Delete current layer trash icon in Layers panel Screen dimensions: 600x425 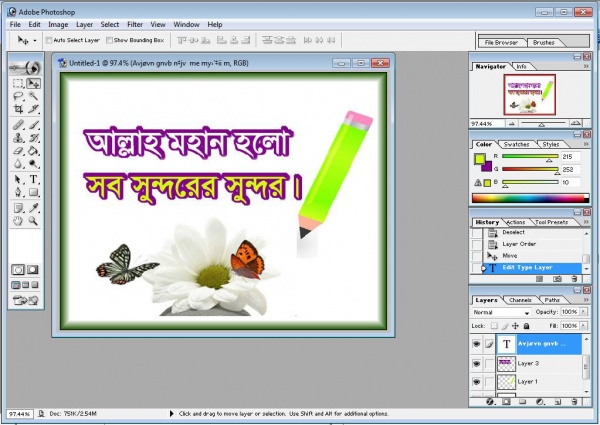click(x=574, y=402)
